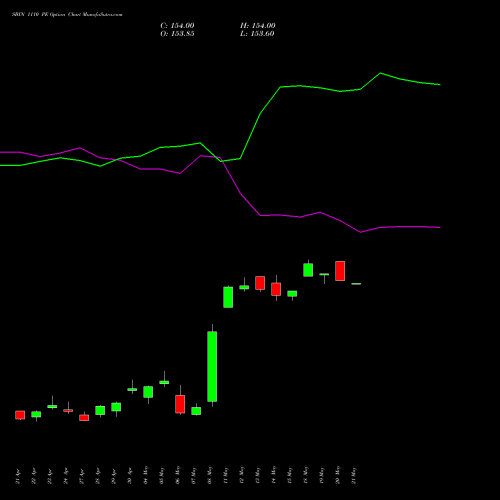This screenshot has width=500, height=500.
Task: Click the open price value O: 153.85
Action: coord(177,34)
